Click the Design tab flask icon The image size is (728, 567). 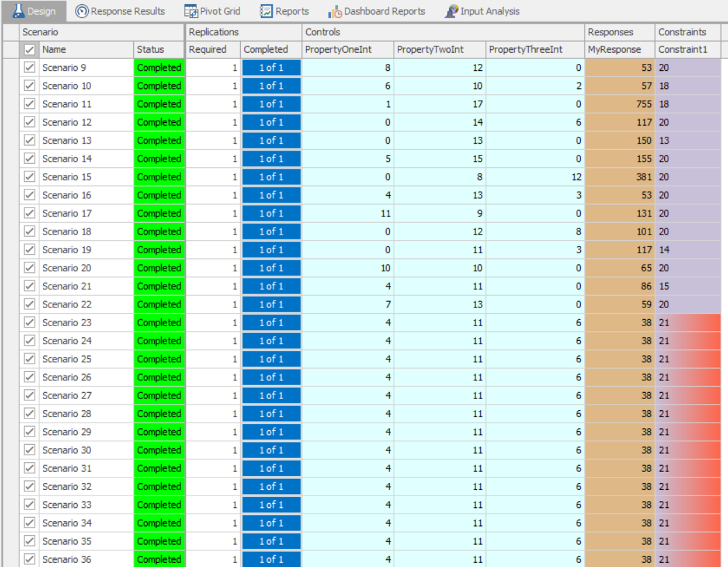click(18, 10)
